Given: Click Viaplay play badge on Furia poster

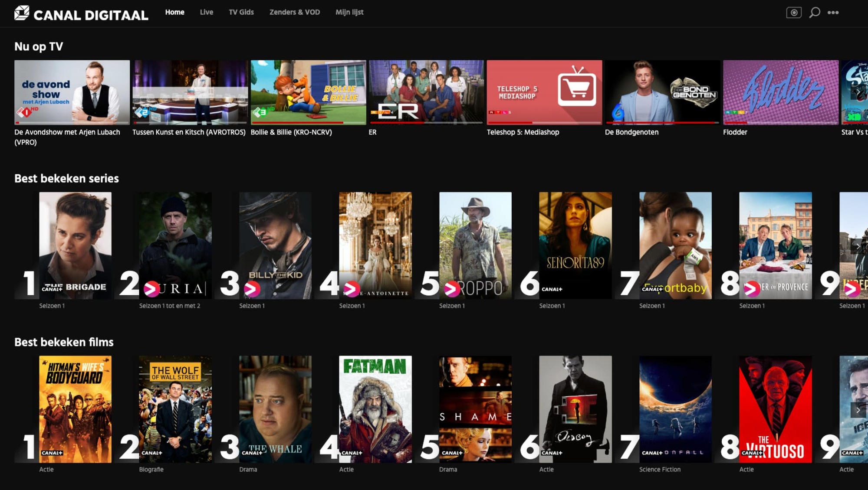Looking at the screenshot, I should coord(152,288).
